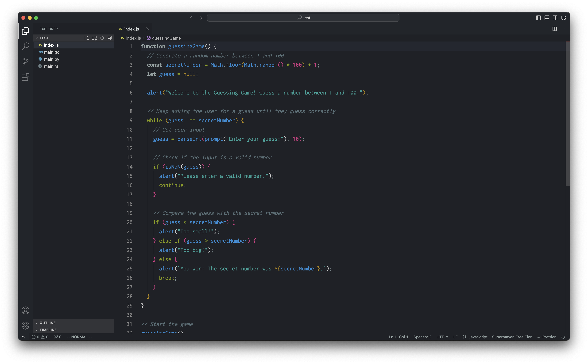Refresh the Explorer file tree
The image size is (588, 364).
102,38
